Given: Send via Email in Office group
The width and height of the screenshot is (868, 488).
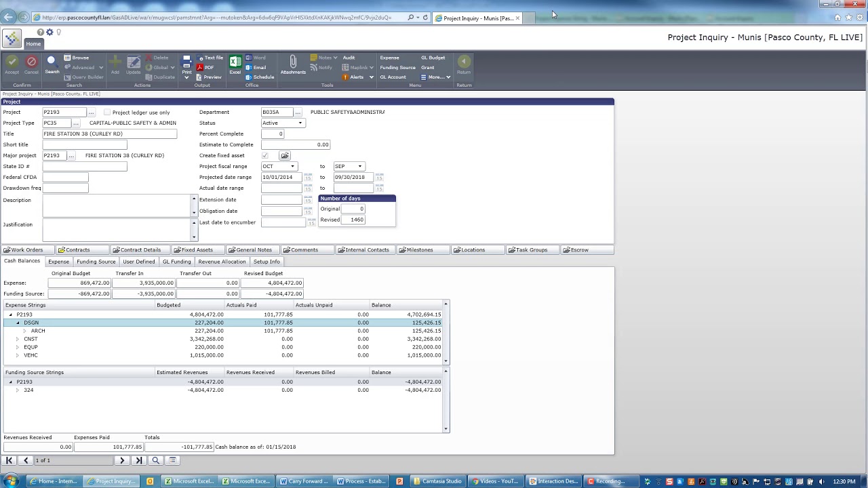Looking at the screenshot, I should (256, 67).
